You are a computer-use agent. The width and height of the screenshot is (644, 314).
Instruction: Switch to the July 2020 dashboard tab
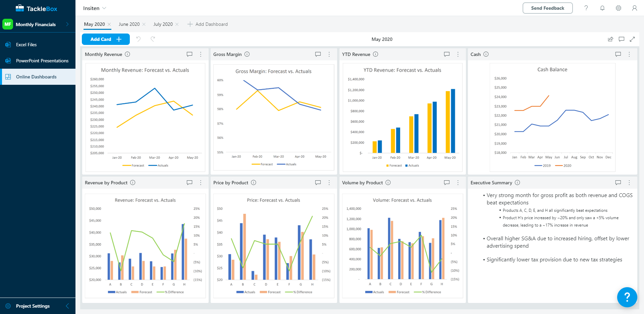163,24
